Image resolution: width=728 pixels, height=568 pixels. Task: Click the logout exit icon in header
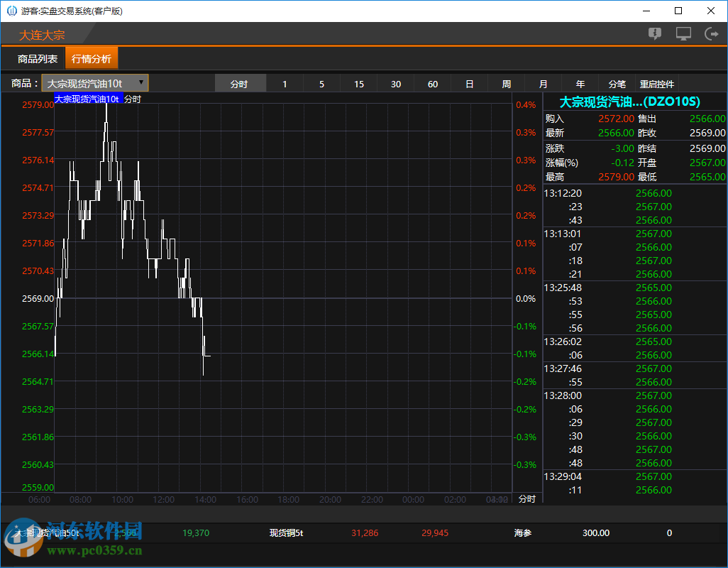coord(711,34)
